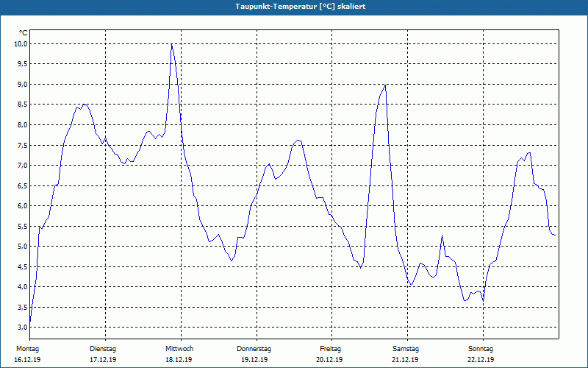Click the 9,5 y-axis value
This screenshot has width=588, height=368.
[x=23, y=64]
